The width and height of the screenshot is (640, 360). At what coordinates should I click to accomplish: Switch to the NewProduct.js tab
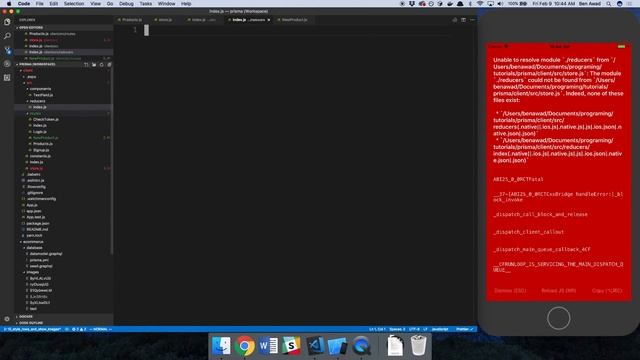click(x=295, y=20)
